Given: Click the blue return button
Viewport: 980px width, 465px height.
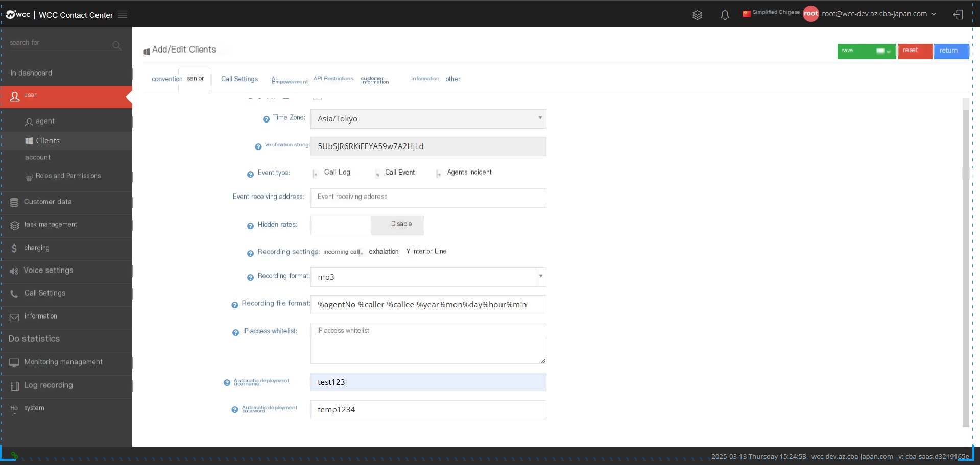Looking at the screenshot, I should click(951, 51).
